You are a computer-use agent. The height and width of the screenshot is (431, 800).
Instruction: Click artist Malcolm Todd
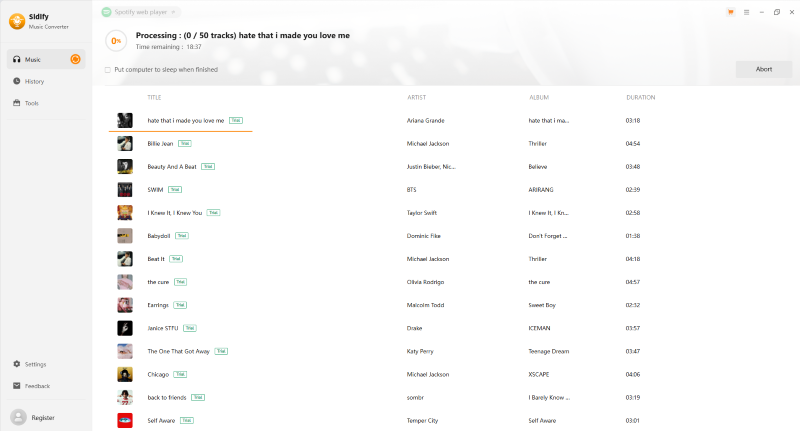426,305
